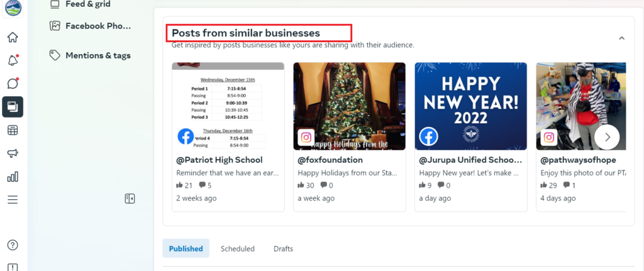Open the Home icon in the sidebar

tap(13, 37)
